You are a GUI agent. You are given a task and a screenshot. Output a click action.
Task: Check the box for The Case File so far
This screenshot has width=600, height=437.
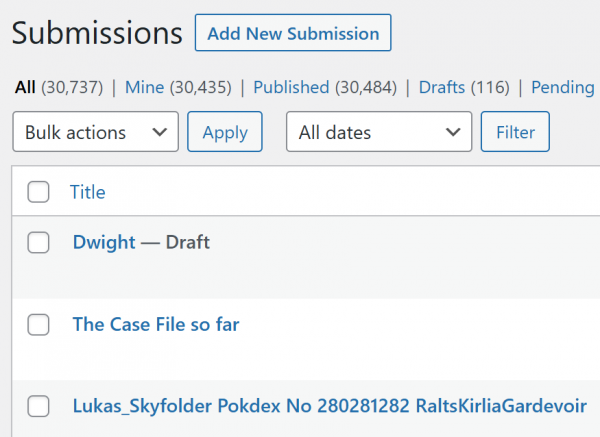pyautogui.click(x=38, y=324)
